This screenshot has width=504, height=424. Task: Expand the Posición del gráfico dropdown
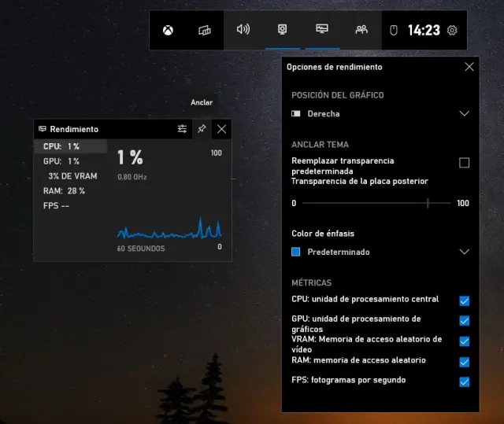[x=464, y=114]
